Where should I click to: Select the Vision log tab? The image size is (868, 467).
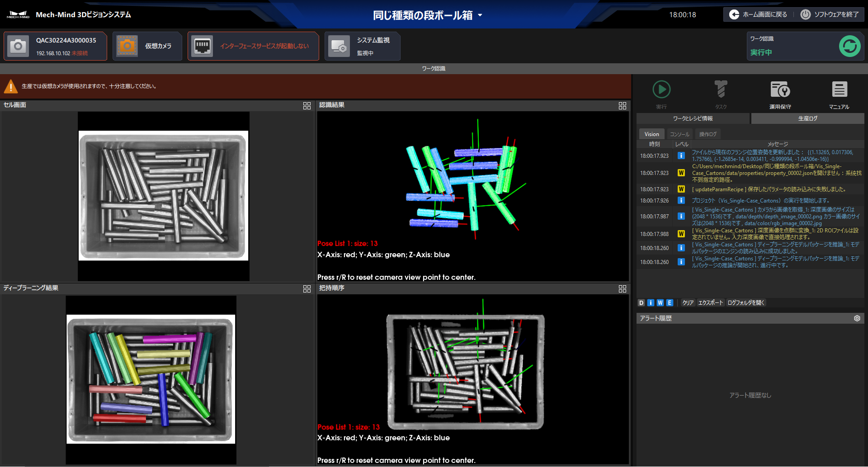pos(651,134)
